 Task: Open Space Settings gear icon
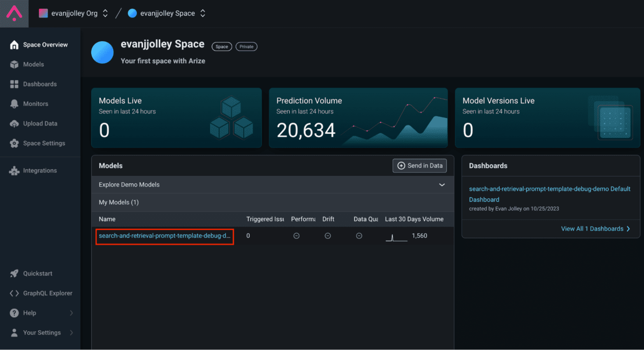14,144
